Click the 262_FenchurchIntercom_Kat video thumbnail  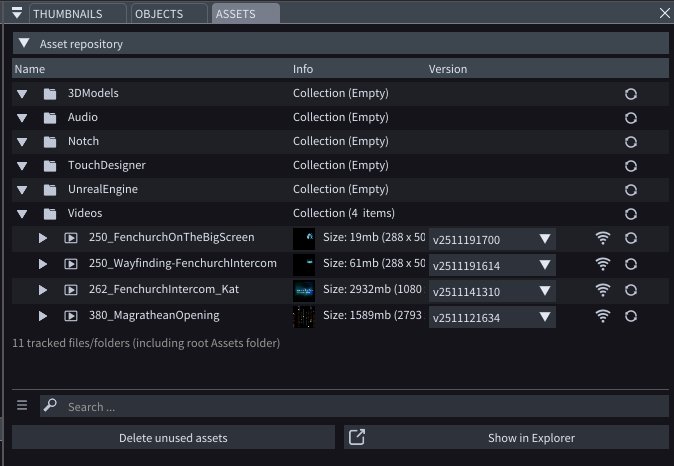[304, 290]
